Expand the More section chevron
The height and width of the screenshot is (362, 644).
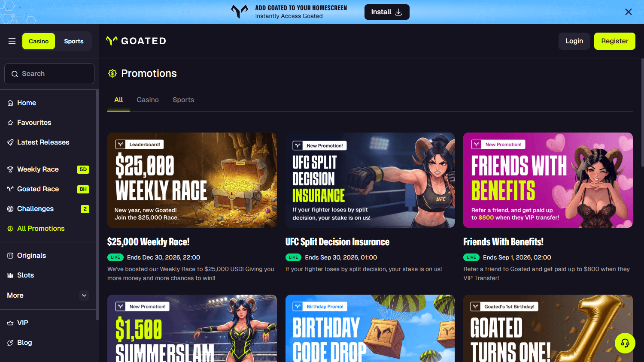(84, 296)
